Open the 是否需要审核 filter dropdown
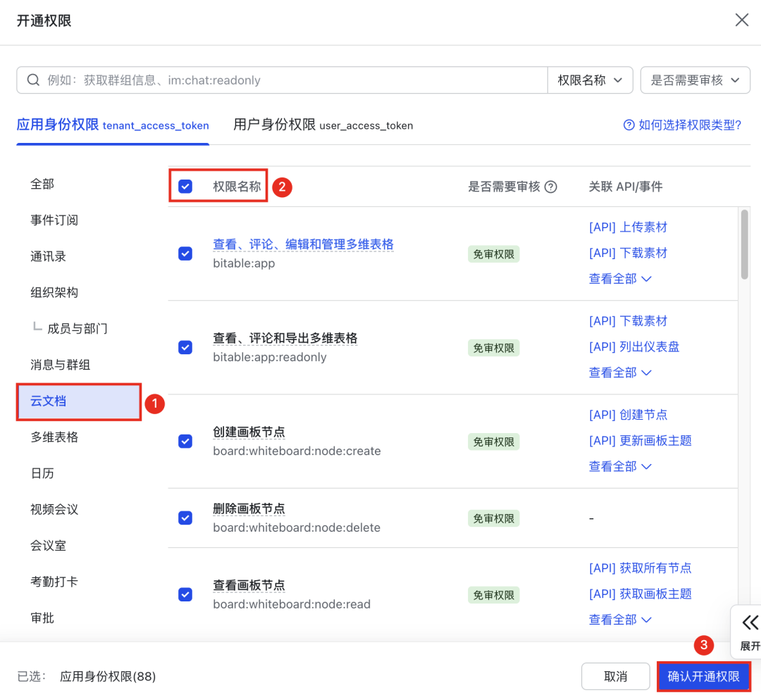 (x=694, y=80)
